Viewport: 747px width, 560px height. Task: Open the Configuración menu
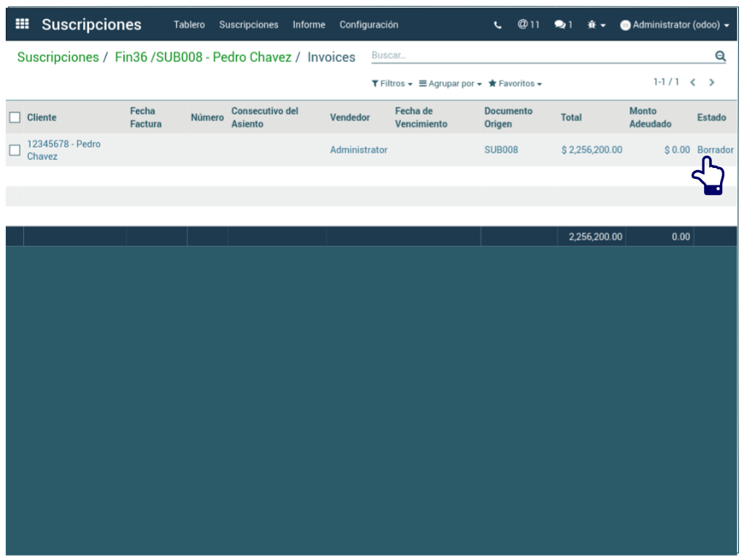click(369, 25)
